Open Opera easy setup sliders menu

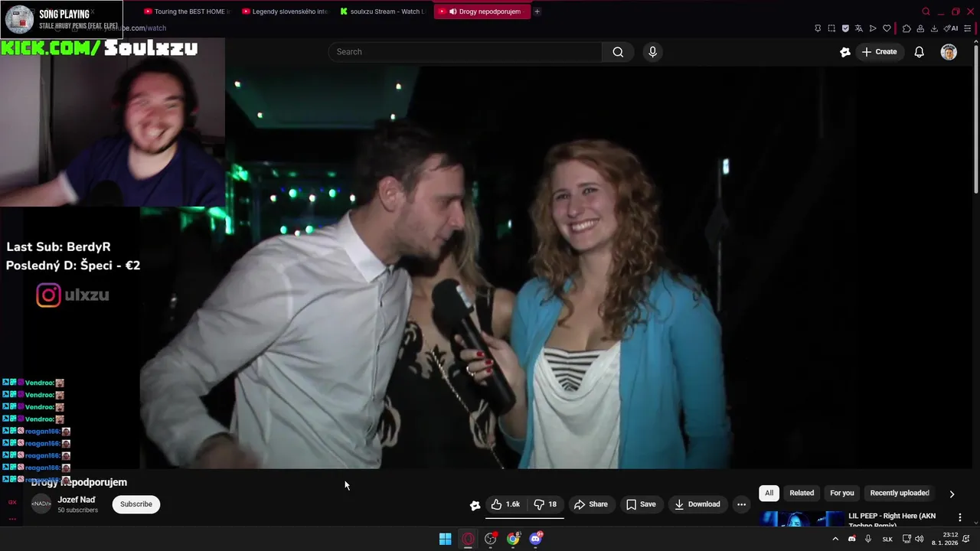point(969,28)
